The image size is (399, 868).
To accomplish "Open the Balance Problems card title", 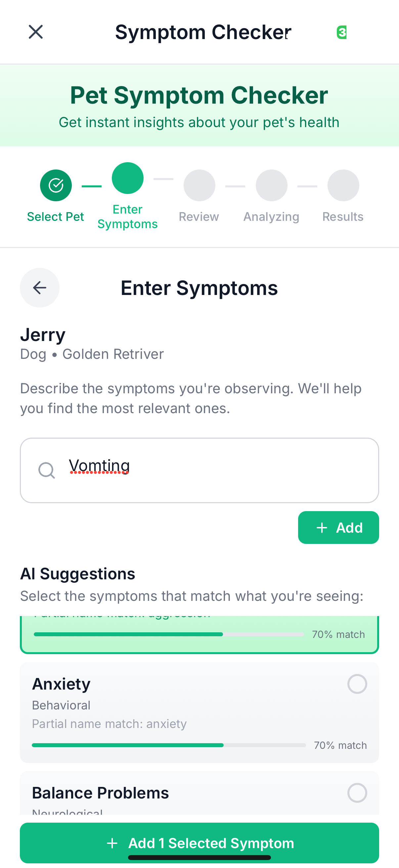I will point(100,793).
